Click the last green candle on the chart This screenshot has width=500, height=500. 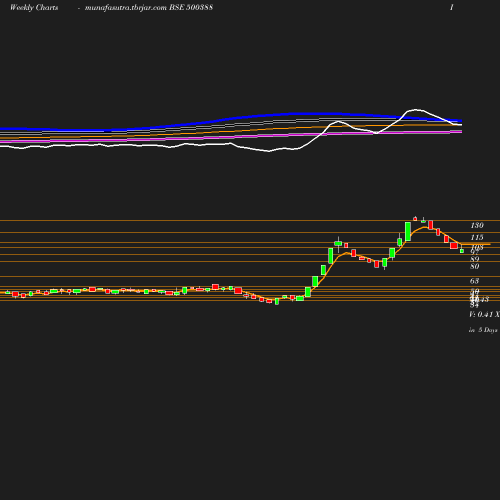[462, 251]
